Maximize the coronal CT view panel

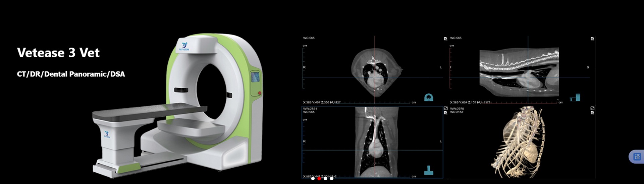click(446, 108)
